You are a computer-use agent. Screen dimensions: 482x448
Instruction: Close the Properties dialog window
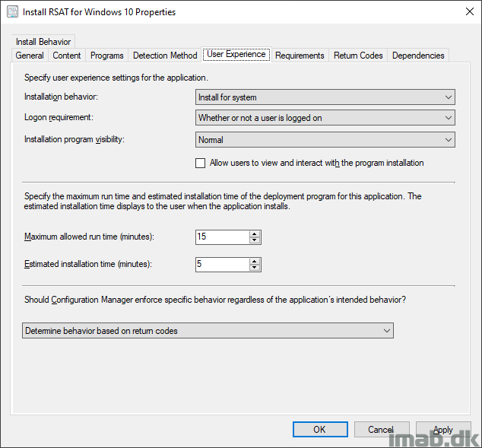coord(469,11)
